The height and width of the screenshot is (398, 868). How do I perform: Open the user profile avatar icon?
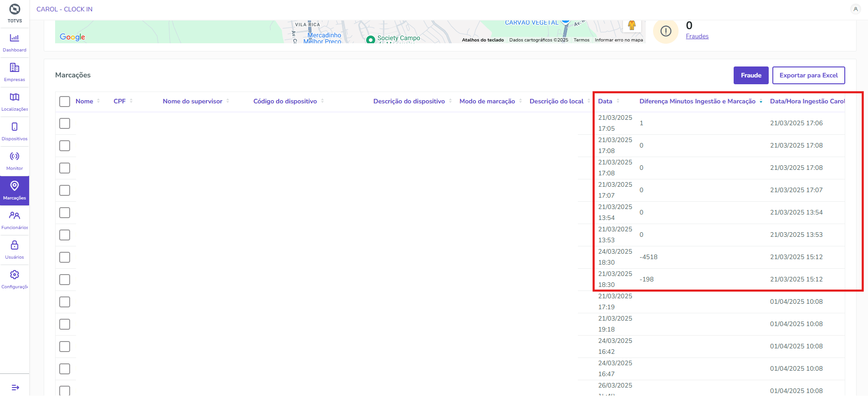pos(856,9)
